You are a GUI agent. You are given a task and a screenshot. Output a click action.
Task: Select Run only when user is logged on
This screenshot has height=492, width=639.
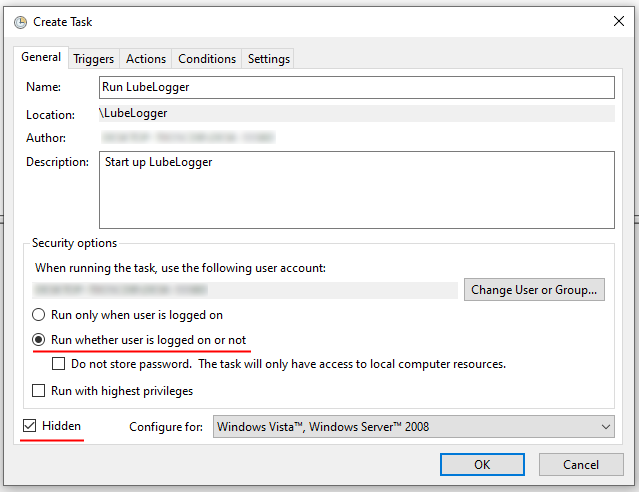coord(41,314)
